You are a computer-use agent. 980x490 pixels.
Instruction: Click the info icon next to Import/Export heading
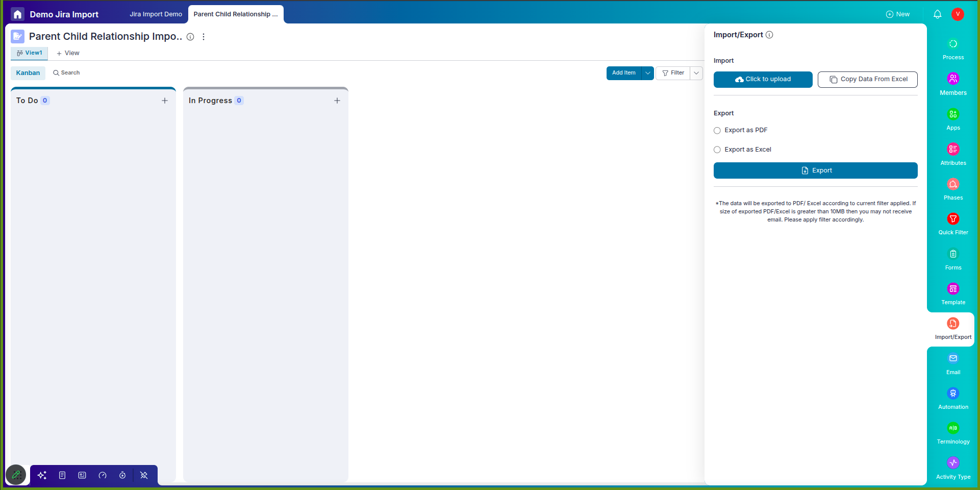pos(769,35)
